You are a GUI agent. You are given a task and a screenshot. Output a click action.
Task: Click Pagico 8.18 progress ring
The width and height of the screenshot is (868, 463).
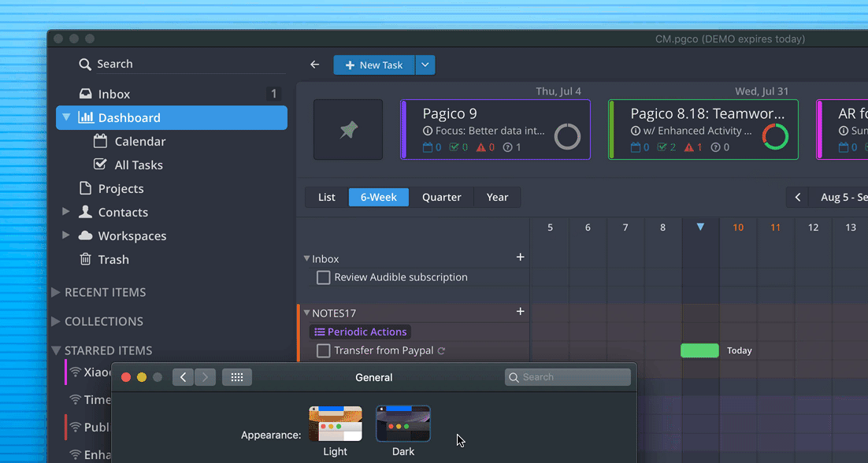(775, 137)
